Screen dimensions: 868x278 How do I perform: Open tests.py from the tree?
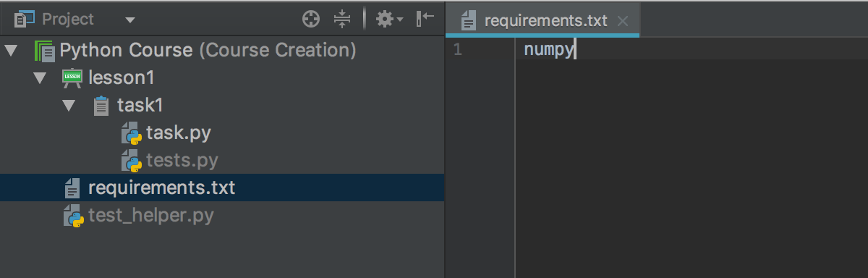coord(182,161)
